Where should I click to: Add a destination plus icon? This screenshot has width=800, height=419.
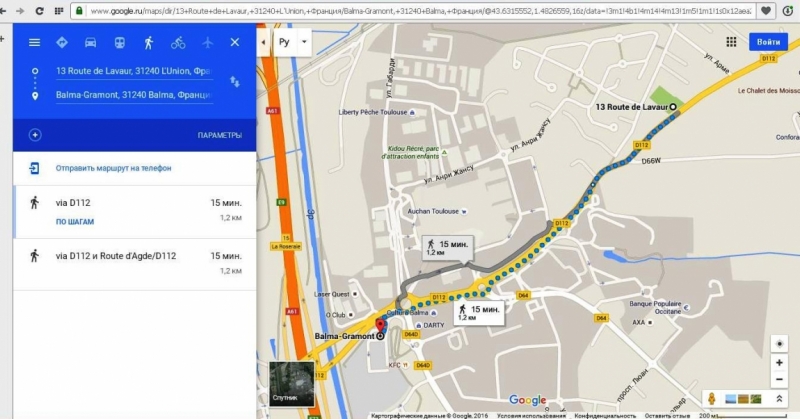pos(35,135)
